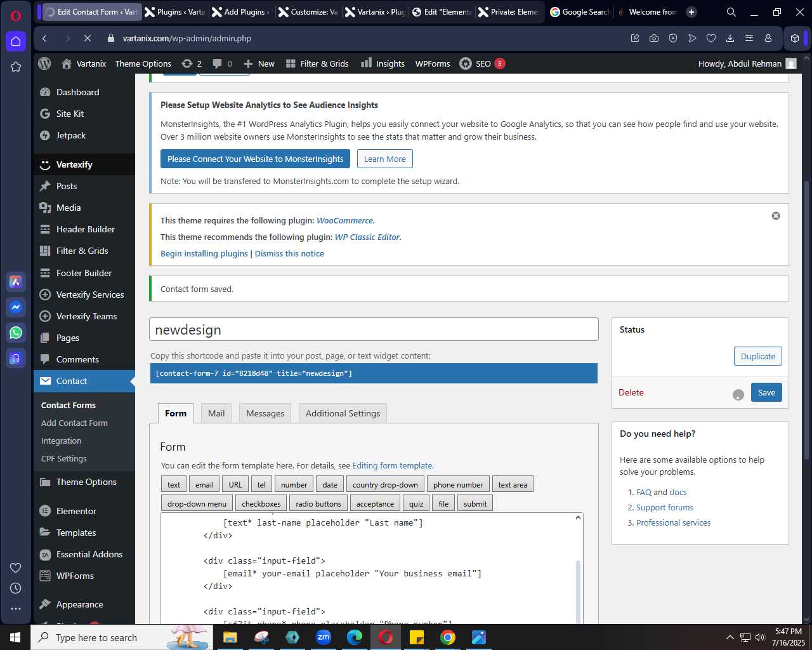
Task: Open CPF Settings submenu item
Action: point(64,458)
